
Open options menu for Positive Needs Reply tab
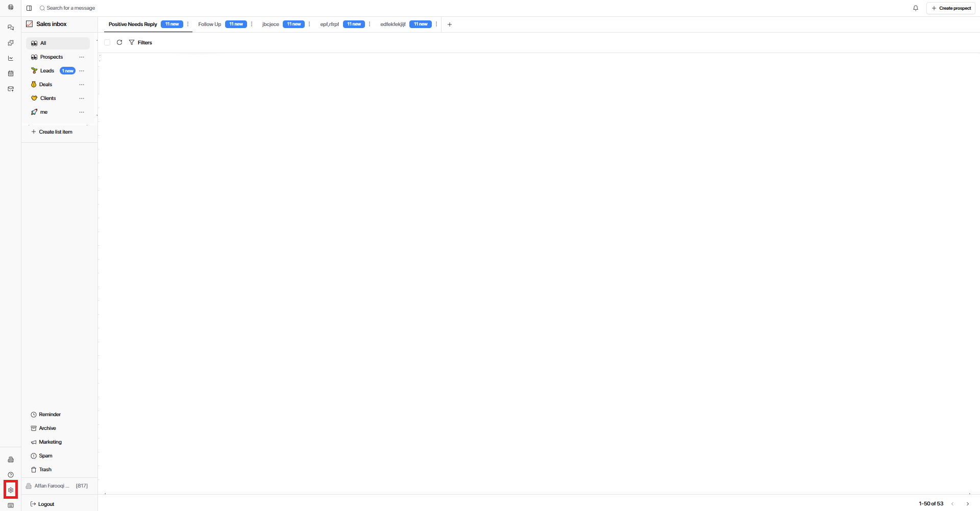[x=188, y=24]
